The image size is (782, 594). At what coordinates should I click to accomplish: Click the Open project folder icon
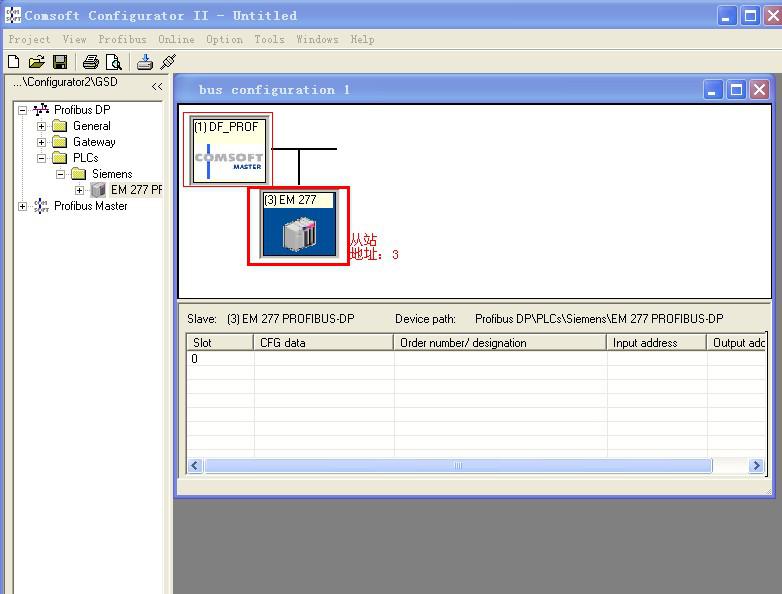[x=36, y=62]
